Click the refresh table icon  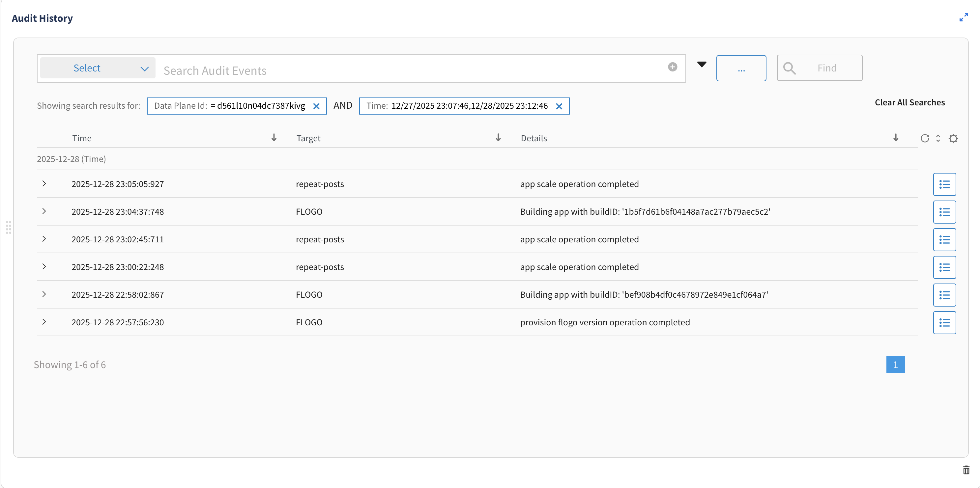[x=924, y=138]
